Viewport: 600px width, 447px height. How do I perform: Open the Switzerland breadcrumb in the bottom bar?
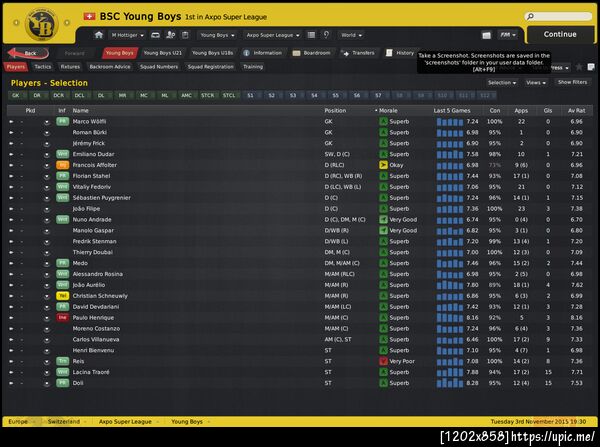[64, 422]
